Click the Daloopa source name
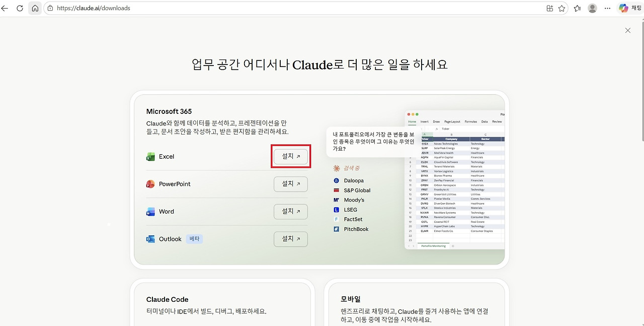This screenshot has width=644, height=326. 354,180
